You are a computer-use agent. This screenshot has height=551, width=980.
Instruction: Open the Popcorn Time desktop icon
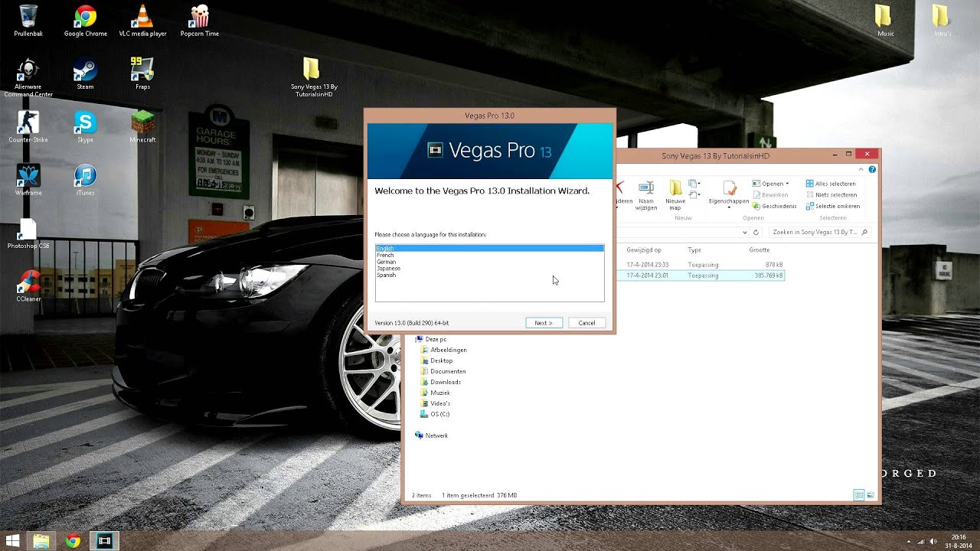click(x=200, y=21)
